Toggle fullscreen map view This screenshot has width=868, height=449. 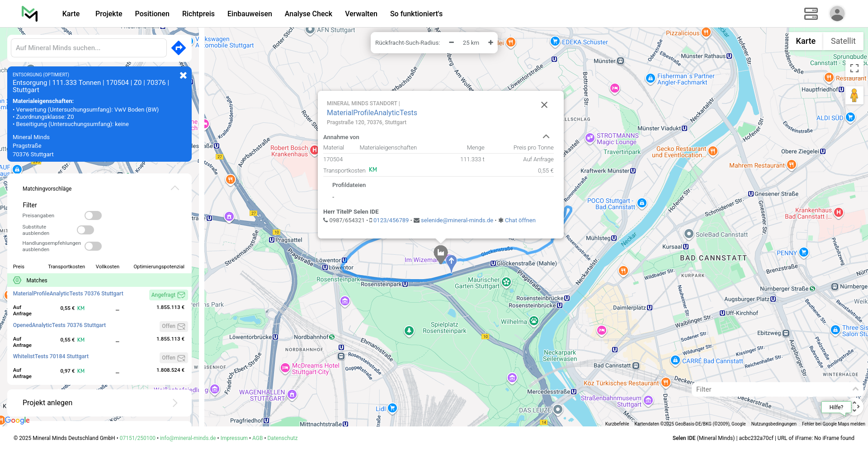pos(854,68)
